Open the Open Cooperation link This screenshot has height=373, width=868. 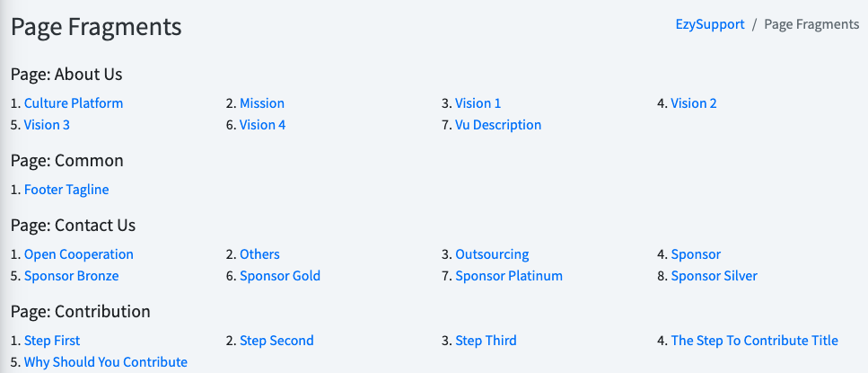point(79,254)
